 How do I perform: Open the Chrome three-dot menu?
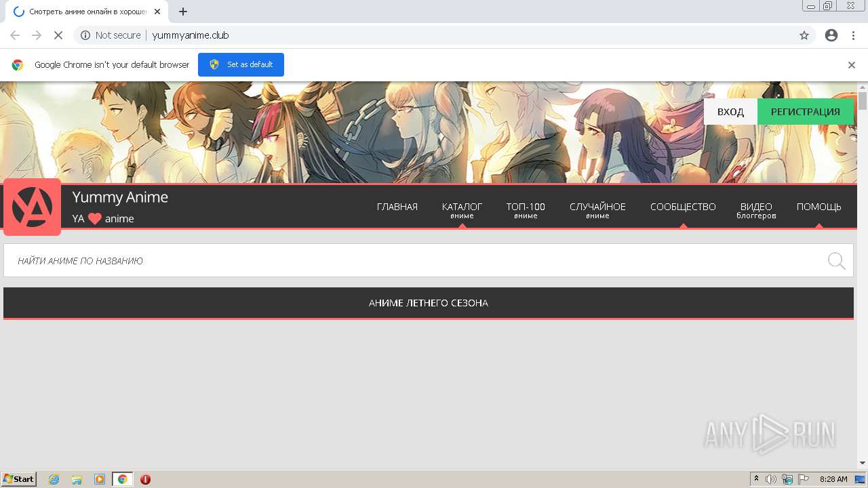tap(853, 35)
